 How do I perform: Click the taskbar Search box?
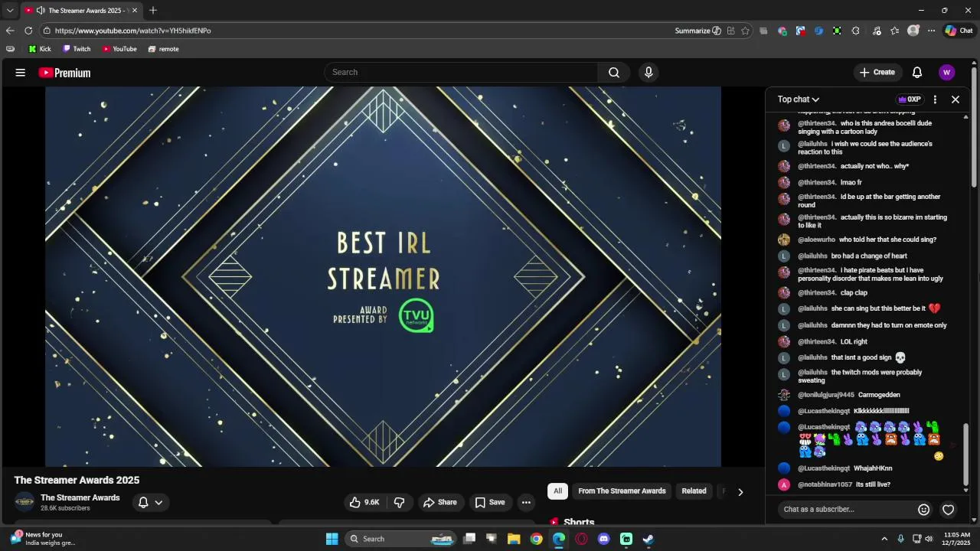pyautogui.click(x=402, y=539)
